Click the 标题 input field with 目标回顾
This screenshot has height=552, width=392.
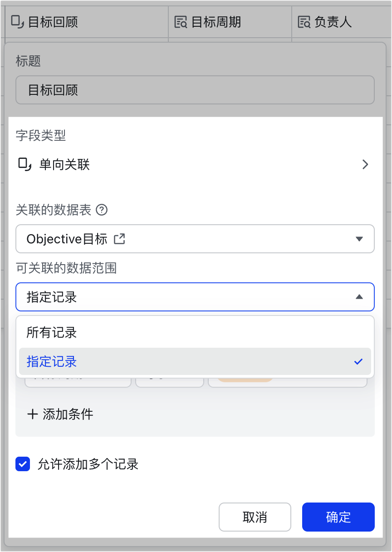coord(195,90)
